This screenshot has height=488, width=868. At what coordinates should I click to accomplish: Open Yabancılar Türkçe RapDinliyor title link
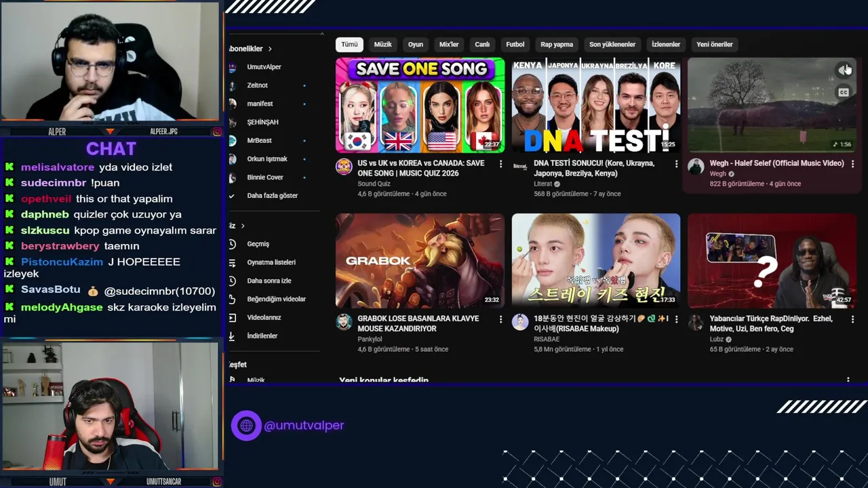click(x=770, y=323)
